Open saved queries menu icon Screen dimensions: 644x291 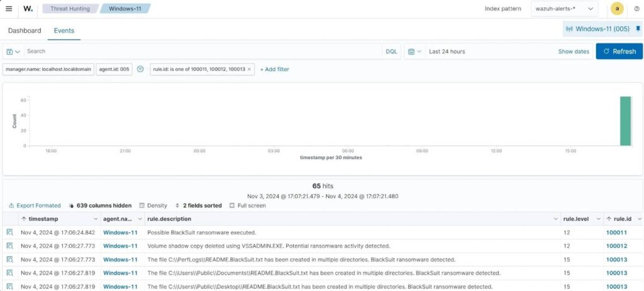[13, 52]
